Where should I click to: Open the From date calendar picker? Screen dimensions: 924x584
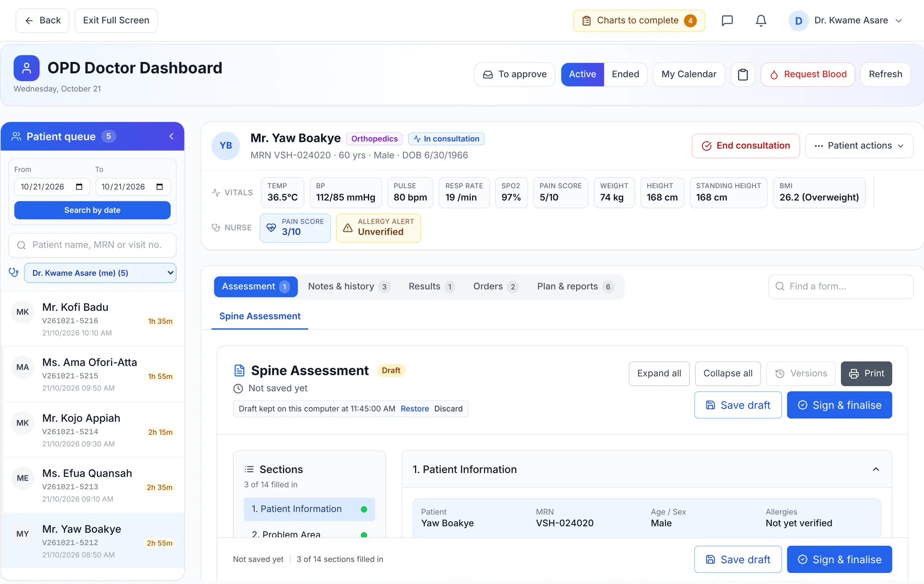pyautogui.click(x=79, y=187)
